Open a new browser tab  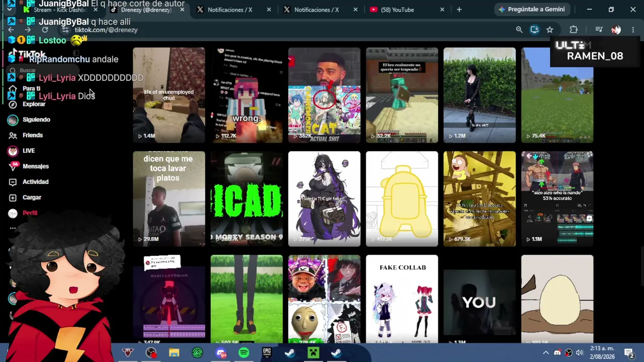tap(459, 10)
